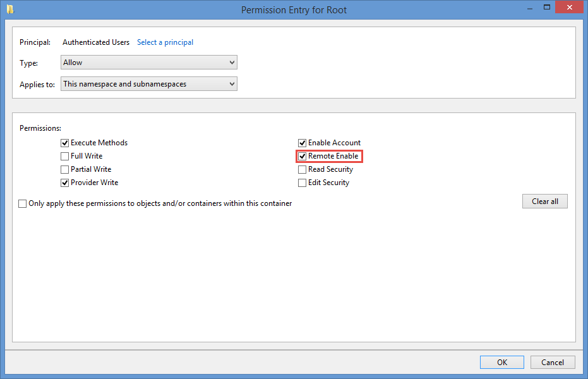Viewport: 588px width, 379px height.
Task: Enable the Edit Security permission
Action: coord(302,183)
